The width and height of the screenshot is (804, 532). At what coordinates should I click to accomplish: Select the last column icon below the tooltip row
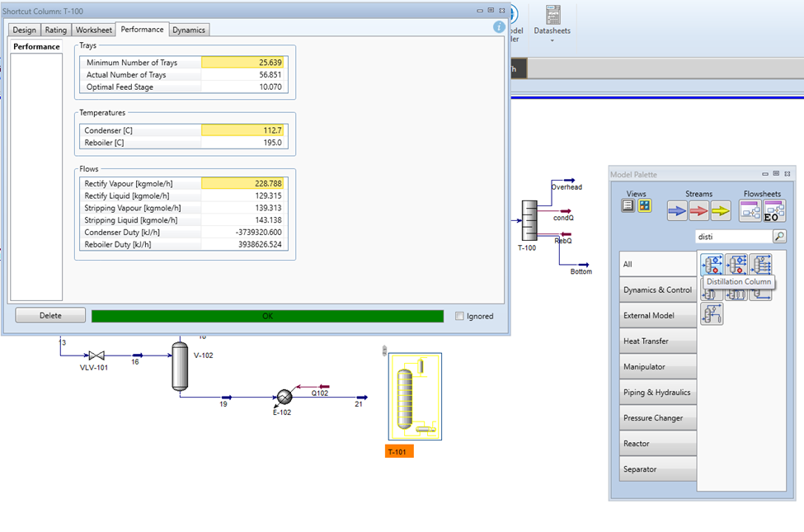(712, 314)
